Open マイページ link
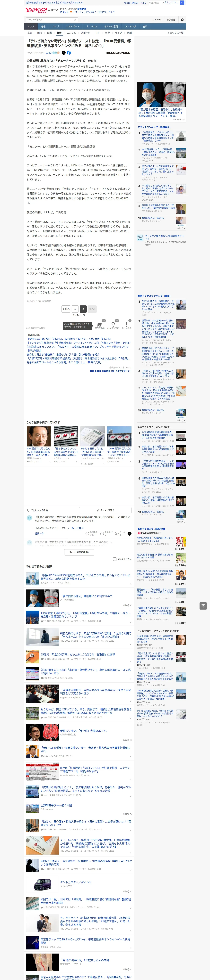 click(x=157, y=19)
